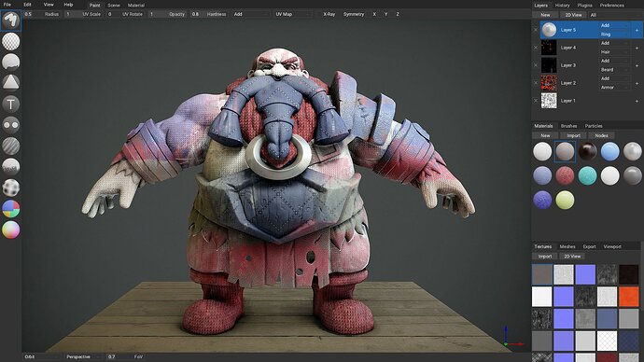Open the File menu
This screenshot has width=644, height=362.
point(7,5)
